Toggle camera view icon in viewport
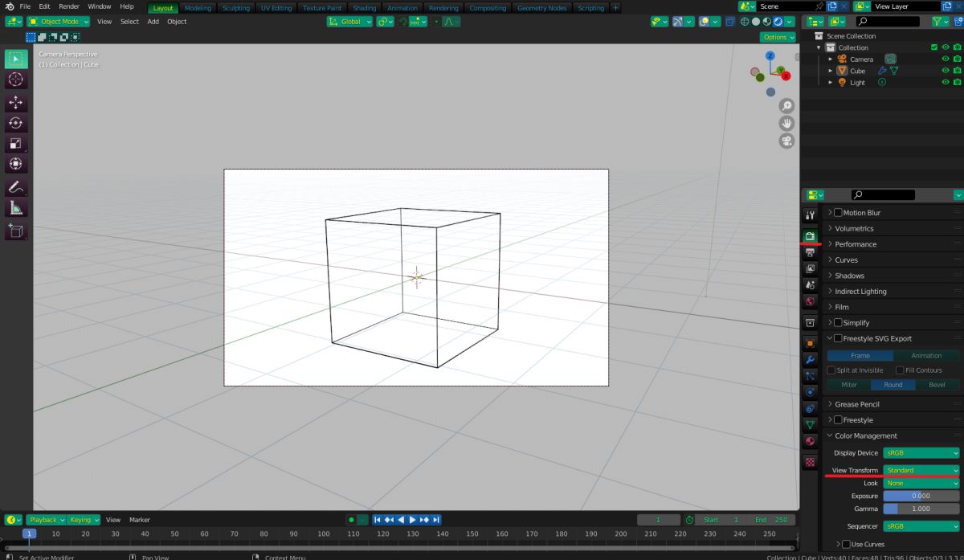The width and height of the screenshot is (964, 560). [x=786, y=141]
